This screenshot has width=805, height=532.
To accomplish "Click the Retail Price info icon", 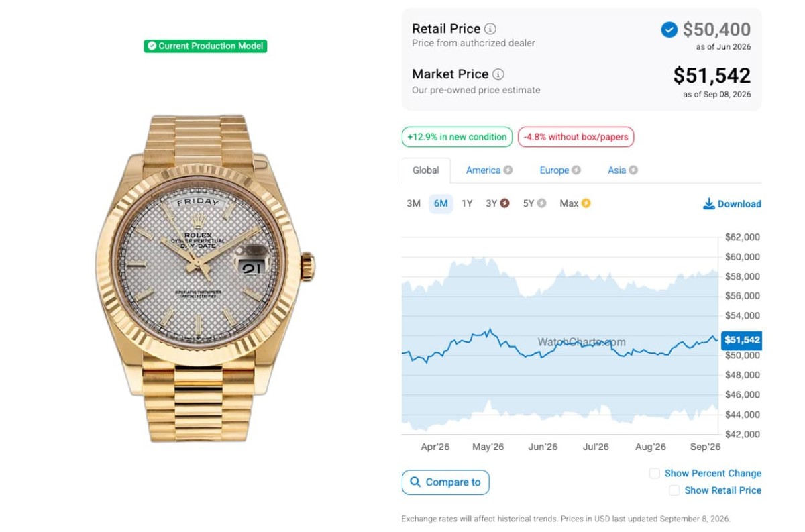I will (x=490, y=29).
